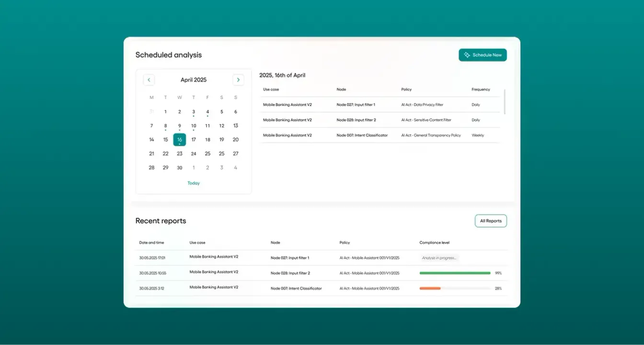
Task: Click AI Act - Sensitive Content Filter policy
Action: click(x=426, y=120)
